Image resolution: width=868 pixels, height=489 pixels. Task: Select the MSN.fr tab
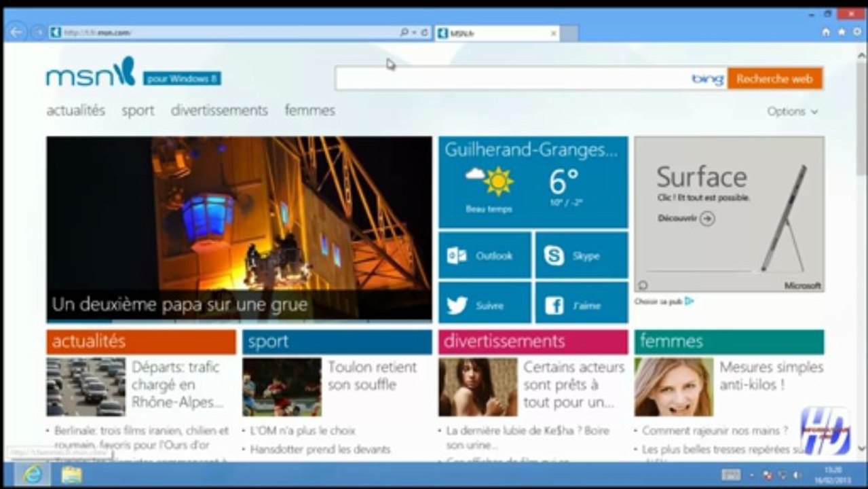point(497,33)
